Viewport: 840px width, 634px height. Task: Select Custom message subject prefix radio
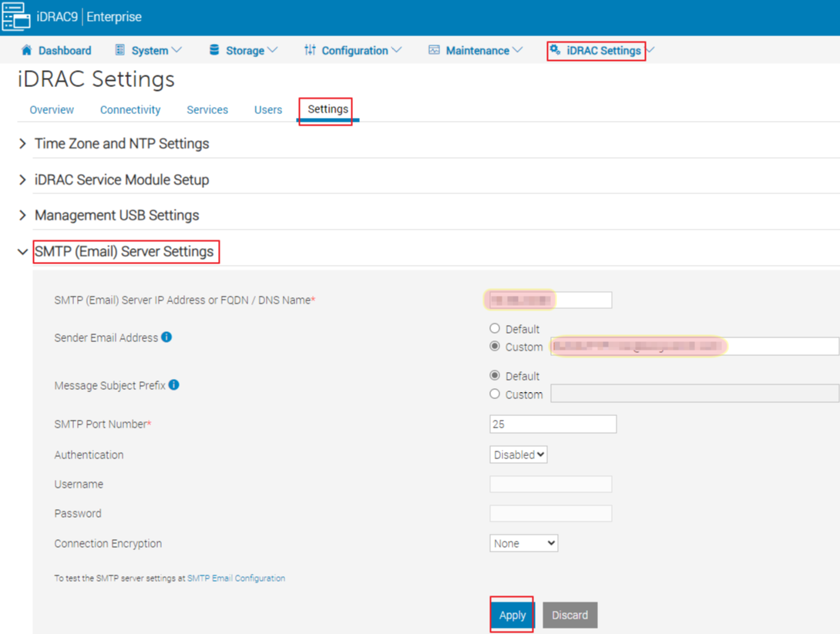pos(495,394)
